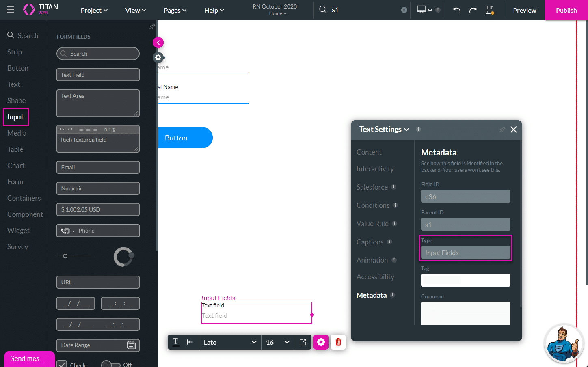588x367 pixels.
Task: Collapse the side panel with pink arrow
Action: (158, 43)
